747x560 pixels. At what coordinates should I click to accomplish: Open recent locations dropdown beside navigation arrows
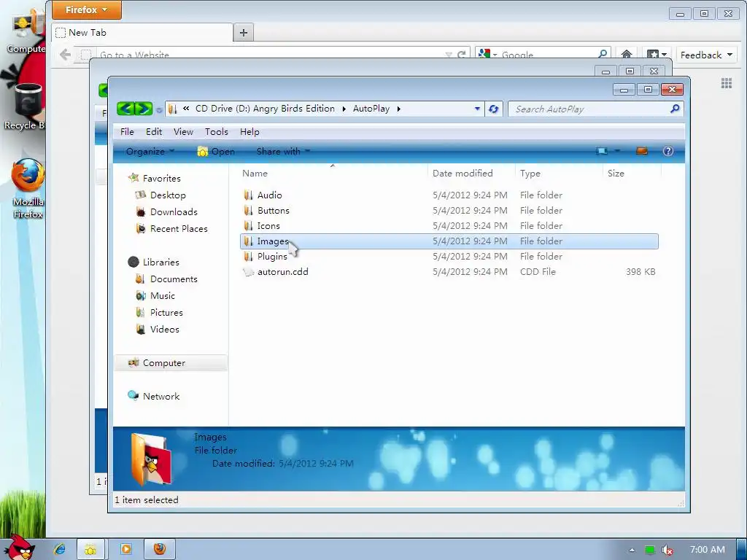click(159, 110)
